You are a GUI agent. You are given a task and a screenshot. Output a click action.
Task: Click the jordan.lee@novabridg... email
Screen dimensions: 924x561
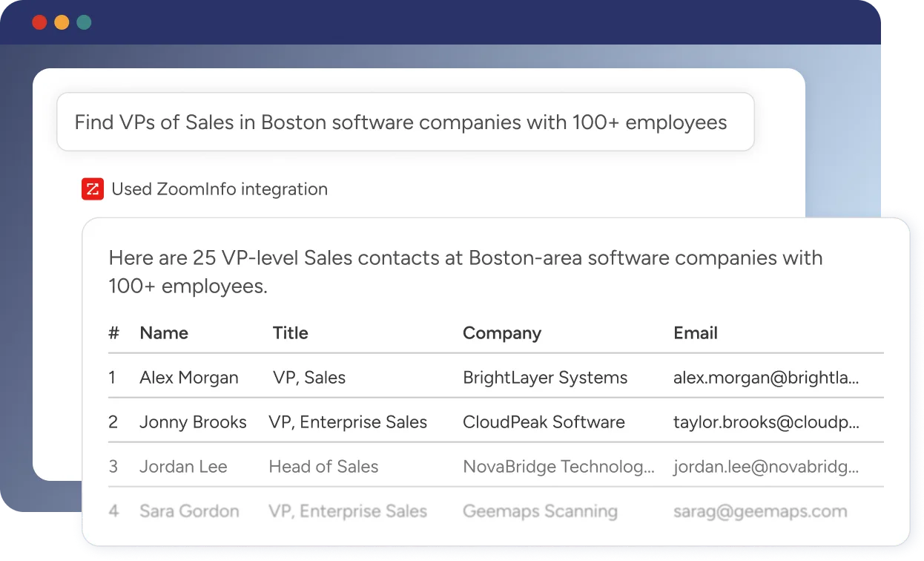[766, 467]
